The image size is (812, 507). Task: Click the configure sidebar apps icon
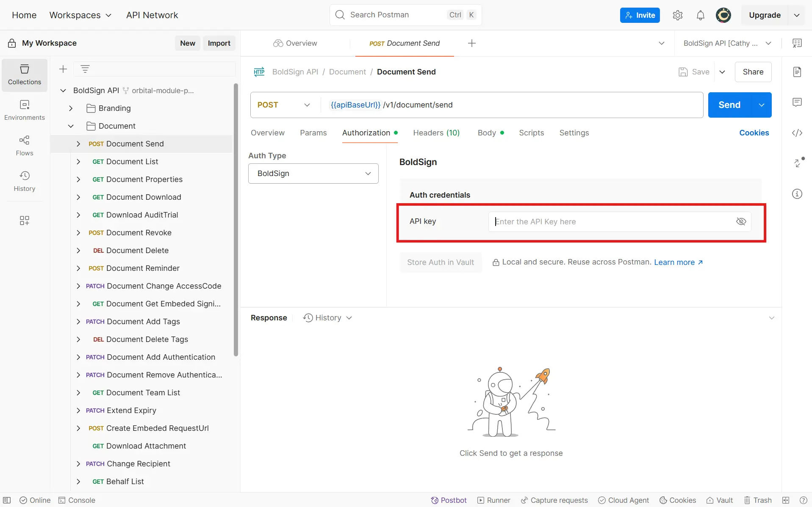tap(25, 220)
